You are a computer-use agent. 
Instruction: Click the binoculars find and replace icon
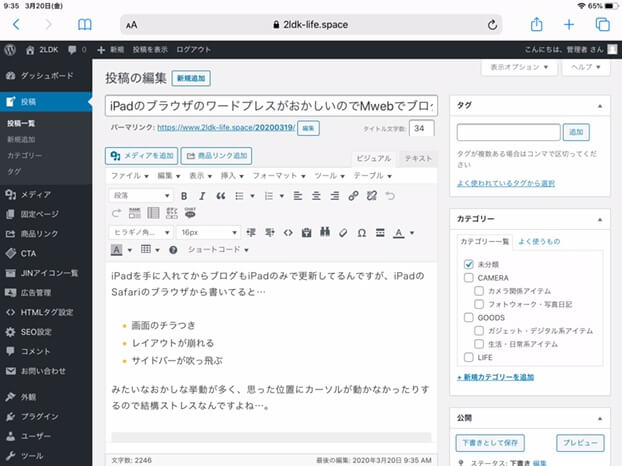tap(324, 233)
